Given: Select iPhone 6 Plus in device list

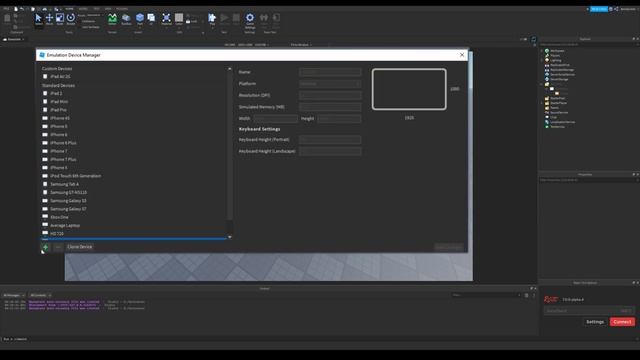Looking at the screenshot, I should coord(135,143).
